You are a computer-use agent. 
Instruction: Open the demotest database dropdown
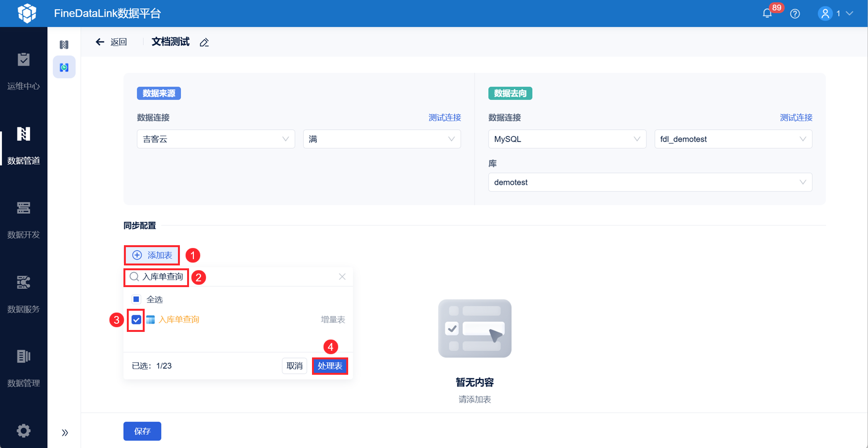(x=650, y=182)
